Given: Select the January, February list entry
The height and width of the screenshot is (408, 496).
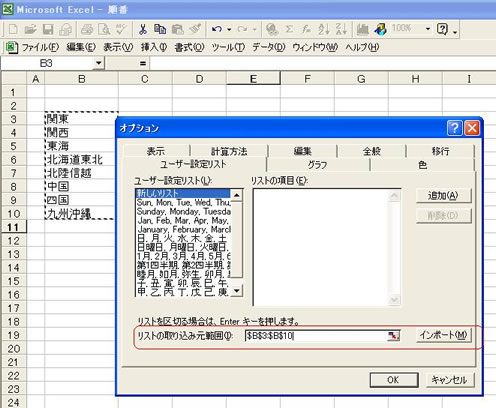Looking at the screenshot, I should pos(183,229).
